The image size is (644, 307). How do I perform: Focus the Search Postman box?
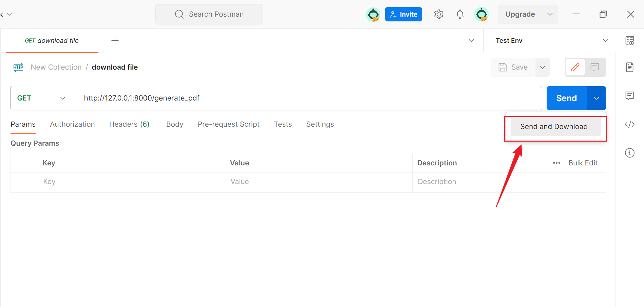point(209,14)
